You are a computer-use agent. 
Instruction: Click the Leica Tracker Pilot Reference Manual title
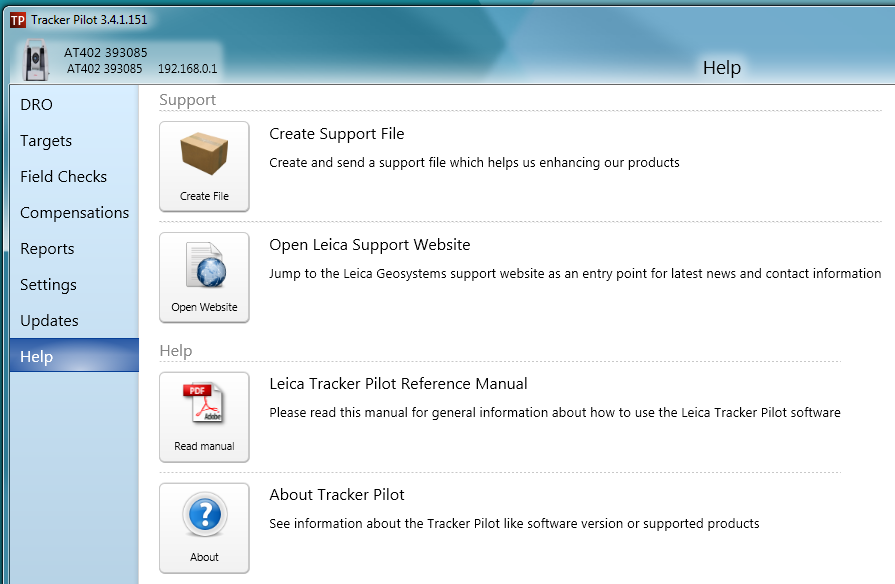(400, 383)
